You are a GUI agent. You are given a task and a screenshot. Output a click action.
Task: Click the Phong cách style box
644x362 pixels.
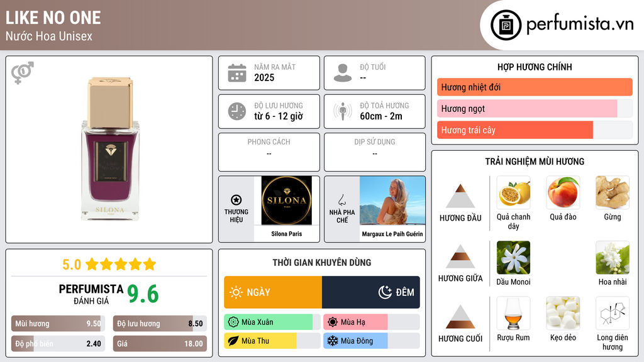[269, 152]
